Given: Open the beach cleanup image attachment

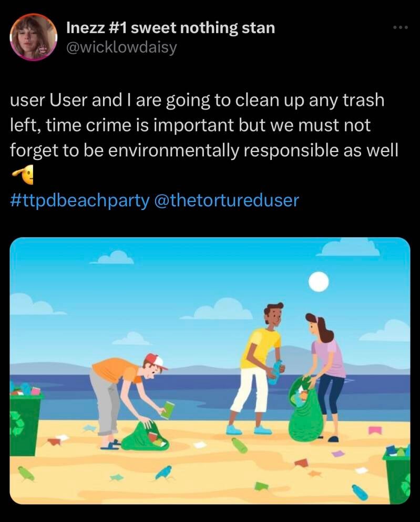Looking at the screenshot, I should 210,370.
